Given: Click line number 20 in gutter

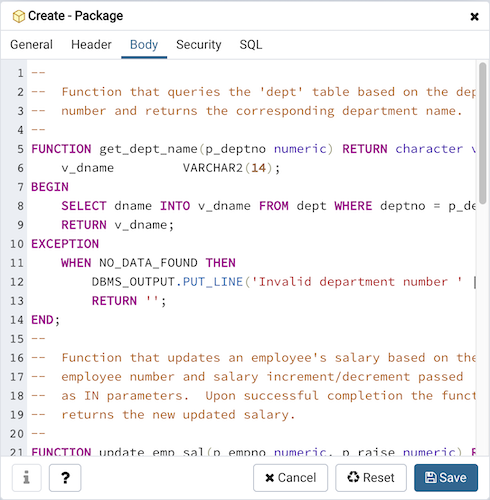Looking at the screenshot, I should (x=17, y=434).
